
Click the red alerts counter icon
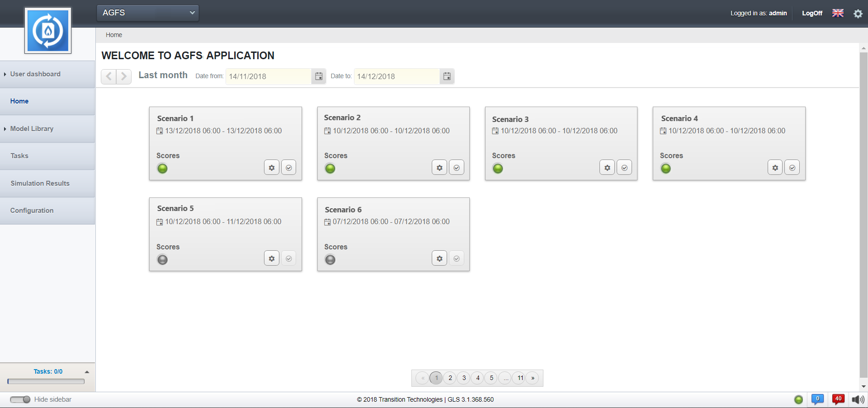(838, 399)
